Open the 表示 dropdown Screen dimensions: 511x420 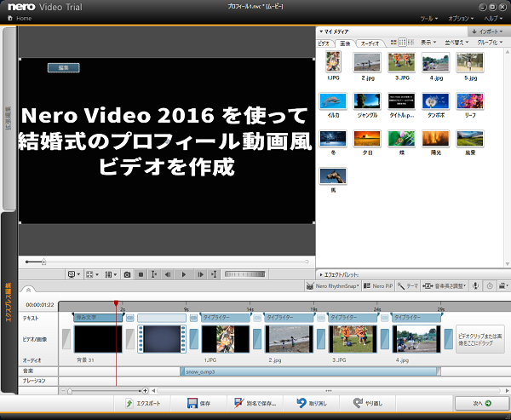[x=428, y=43]
